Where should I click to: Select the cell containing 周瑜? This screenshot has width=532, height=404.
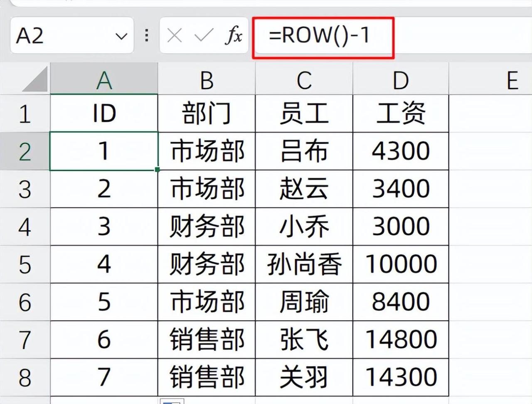click(304, 302)
